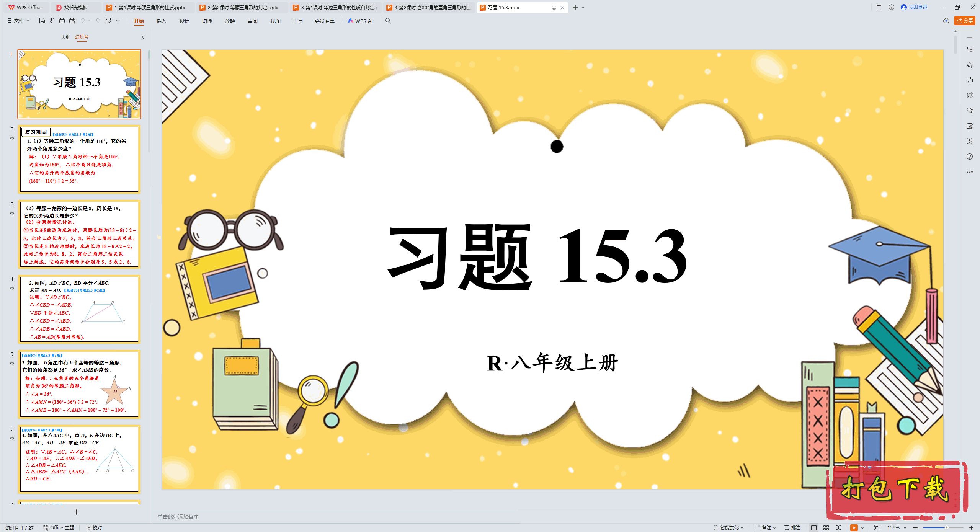Screen dimensions: 980x532
Task: Click the book search icon in right sidebar
Action: pos(970,141)
